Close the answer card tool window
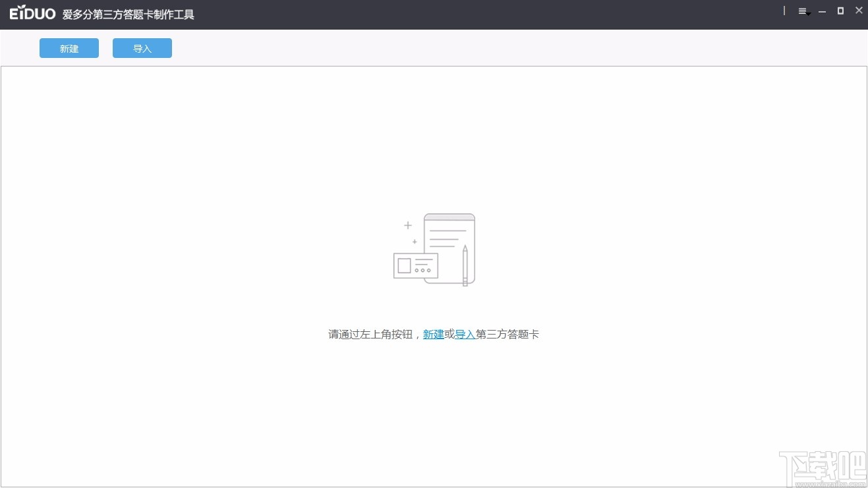The image size is (868, 488). coord(859,11)
